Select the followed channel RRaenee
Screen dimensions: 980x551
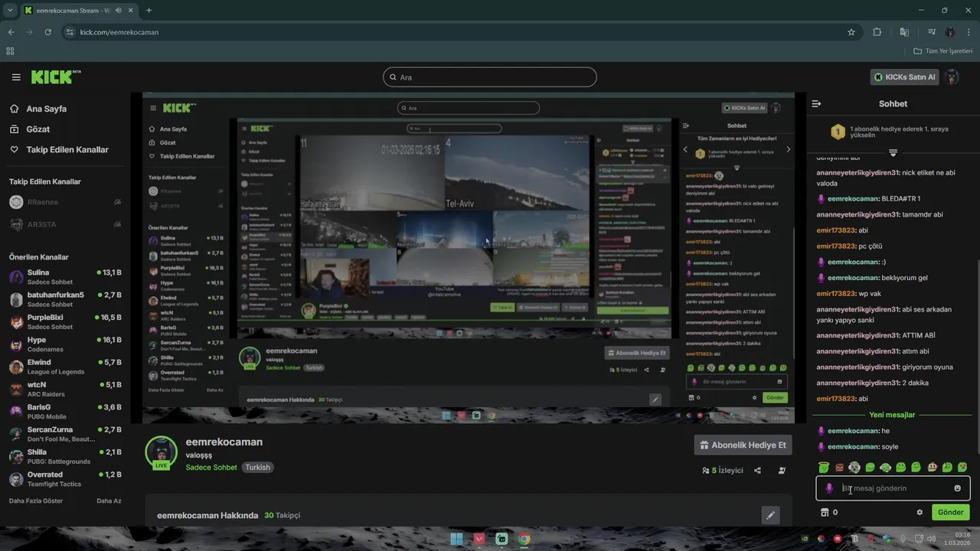click(x=65, y=202)
